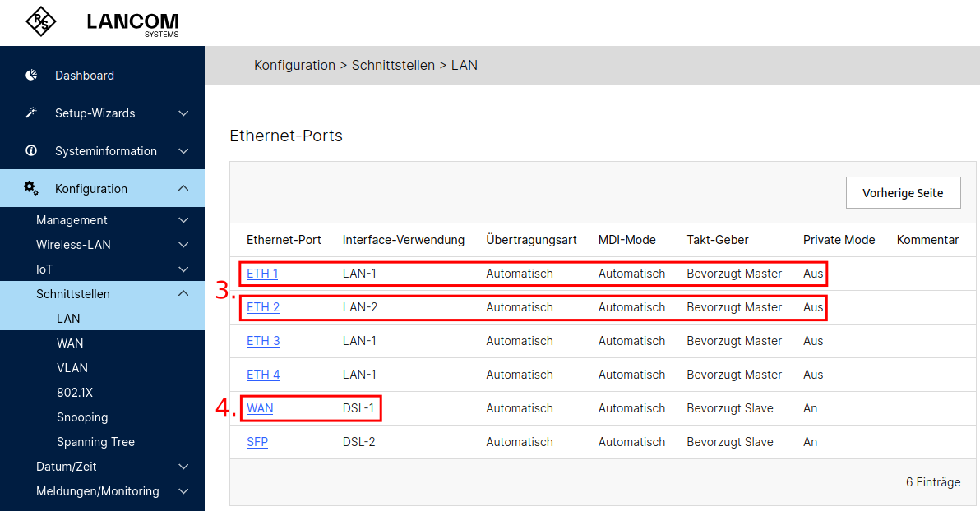Expand the IoT chevron
980x511 pixels.
(183, 269)
